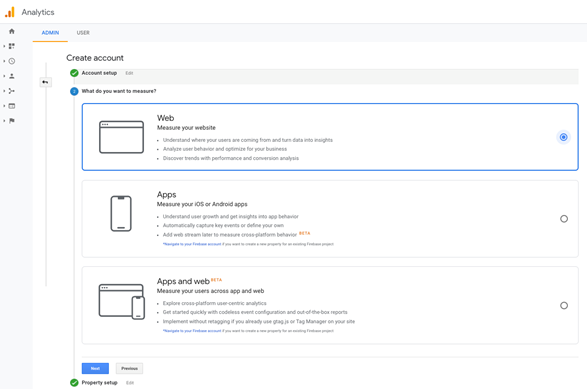This screenshot has height=389, width=587.
Task: Click 'Measure your website' subtitle
Action: [x=186, y=128]
